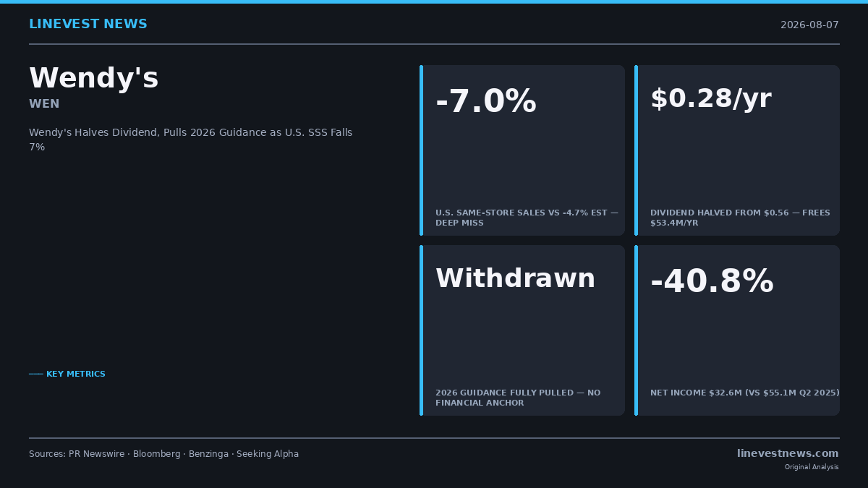Click the 2026 guidance fully pulled caption
868x488 pixels.
pos(518,398)
